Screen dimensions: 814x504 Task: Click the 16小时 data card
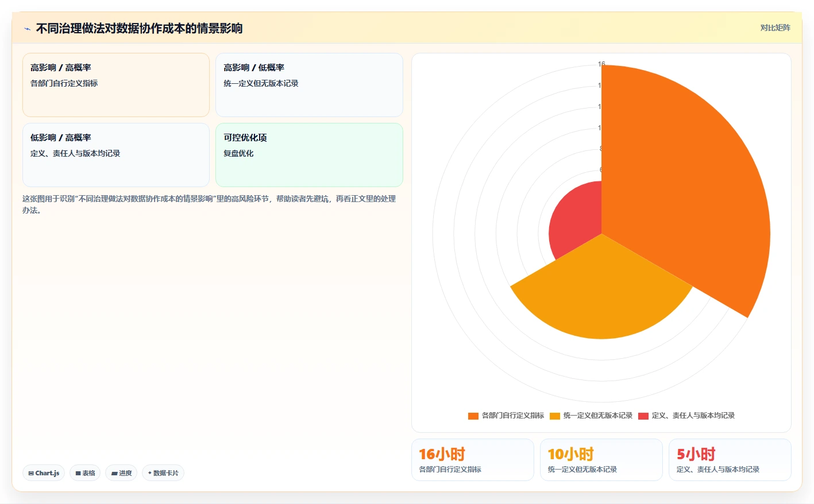[x=473, y=460]
